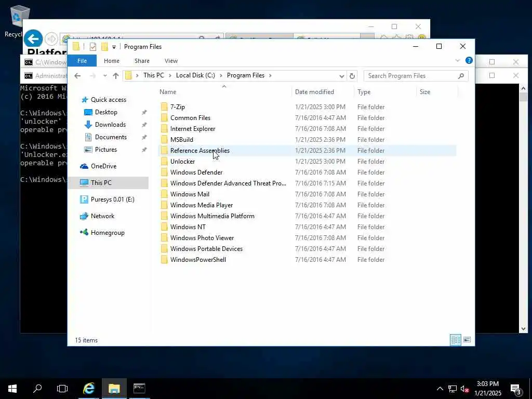Click the search magnifier in Explorer
The image size is (532, 399).
[x=461, y=76]
